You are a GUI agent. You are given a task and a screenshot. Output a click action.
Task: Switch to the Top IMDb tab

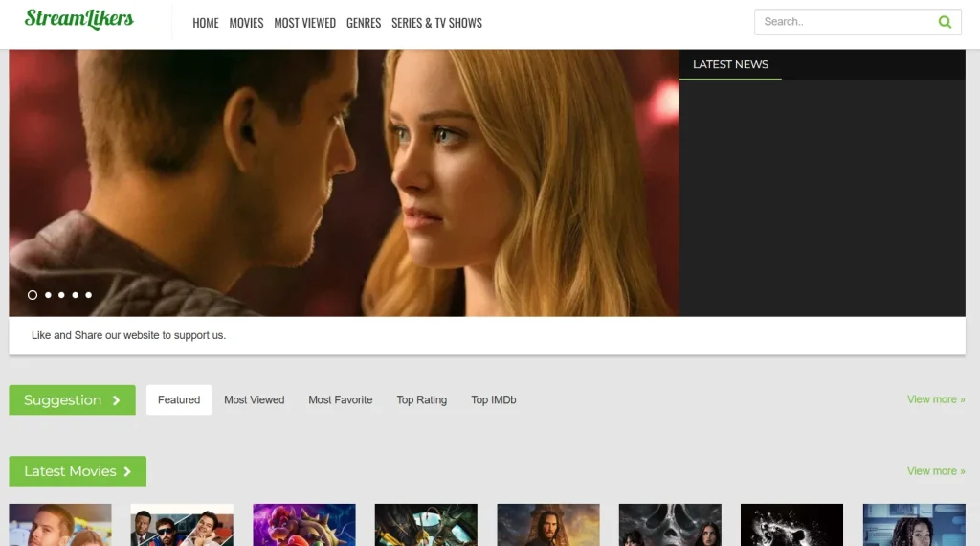click(x=494, y=399)
